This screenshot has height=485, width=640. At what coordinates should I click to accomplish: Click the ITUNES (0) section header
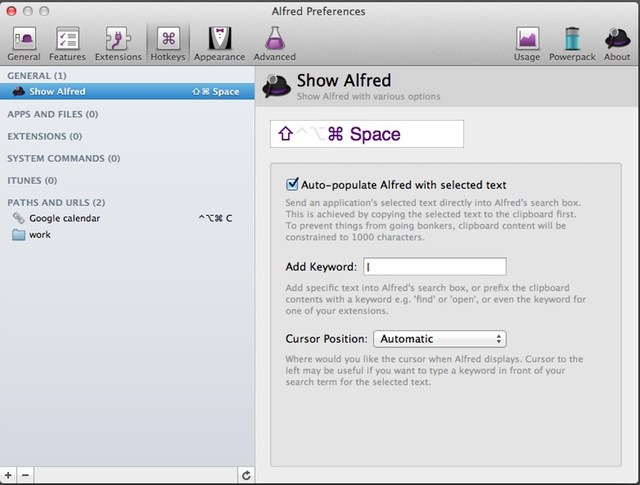point(32,180)
